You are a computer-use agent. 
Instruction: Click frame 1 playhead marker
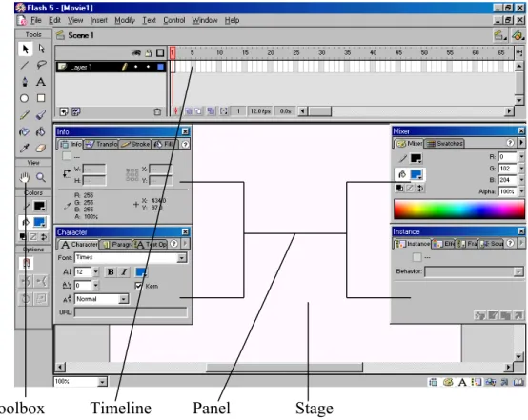(173, 52)
